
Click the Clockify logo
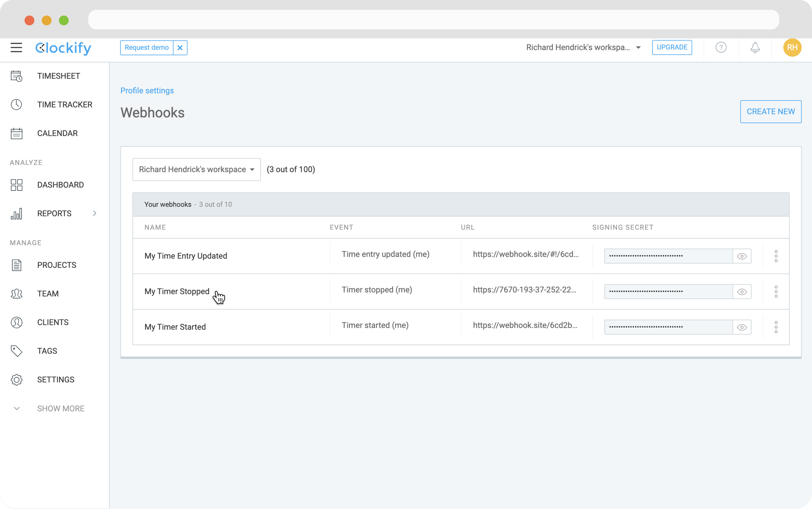click(63, 48)
